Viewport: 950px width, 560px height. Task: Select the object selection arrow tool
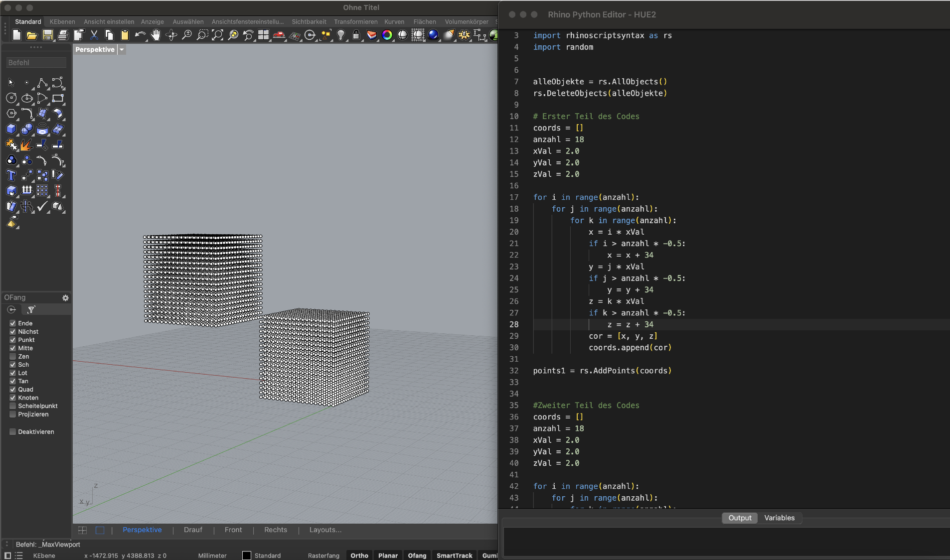(10, 83)
